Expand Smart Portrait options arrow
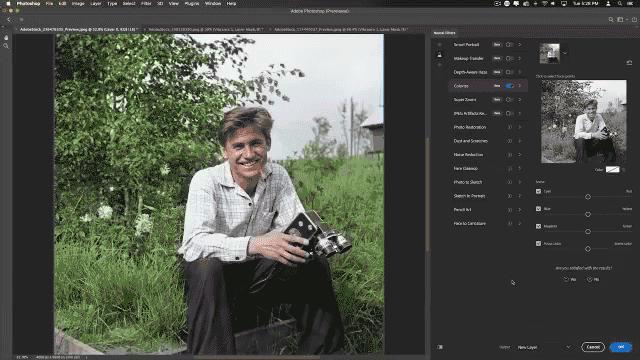The width and height of the screenshot is (640, 360). point(520,45)
